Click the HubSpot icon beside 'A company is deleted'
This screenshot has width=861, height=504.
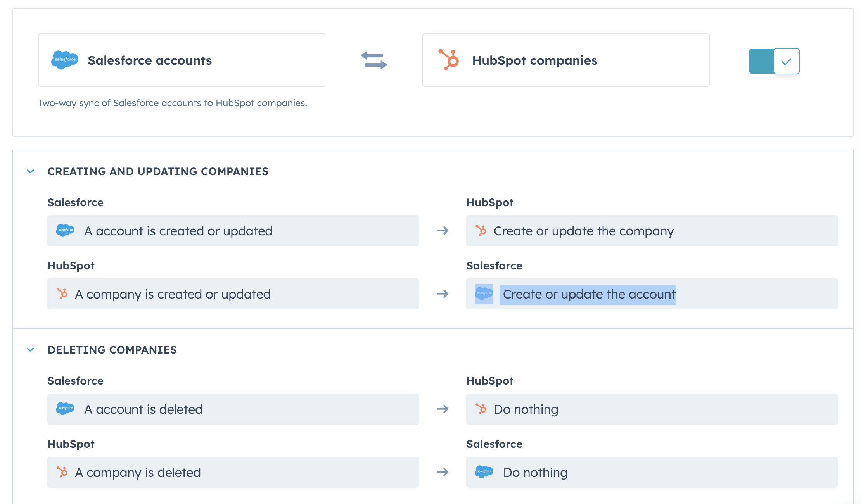[x=62, y=472]
